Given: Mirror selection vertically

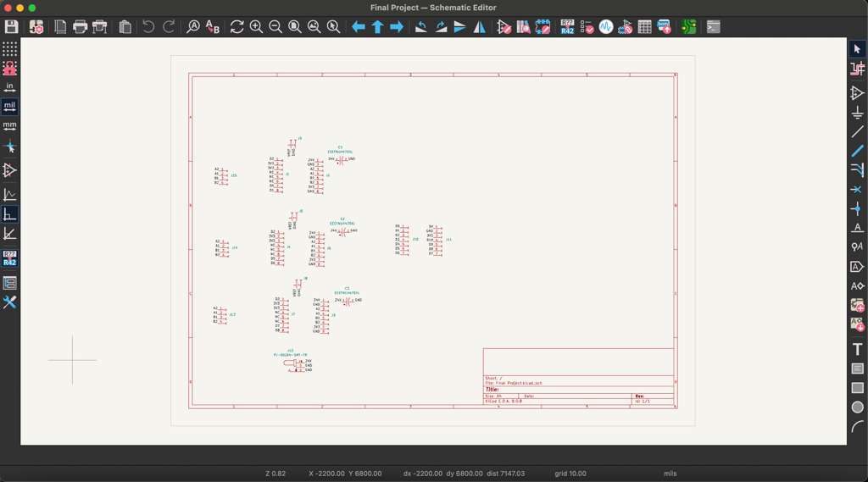Looking at the screenshot, I should click(x=459, y=26).
